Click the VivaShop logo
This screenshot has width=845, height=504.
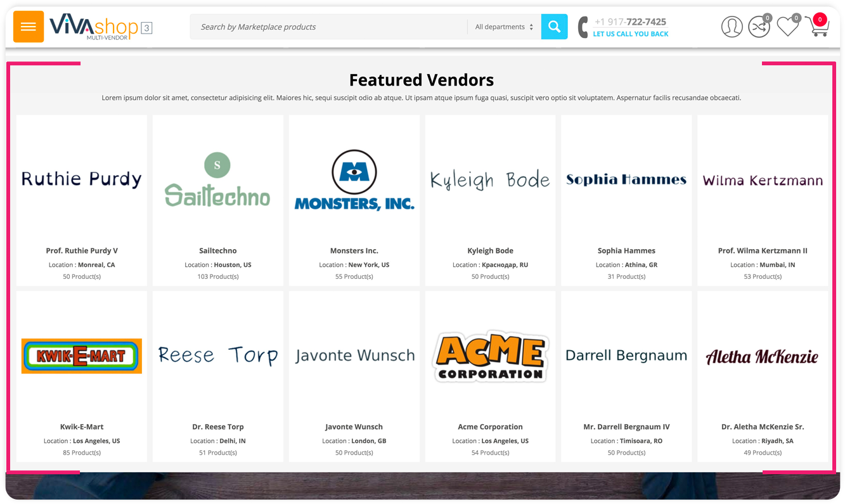pyautogui.click(x=94, y=27)
